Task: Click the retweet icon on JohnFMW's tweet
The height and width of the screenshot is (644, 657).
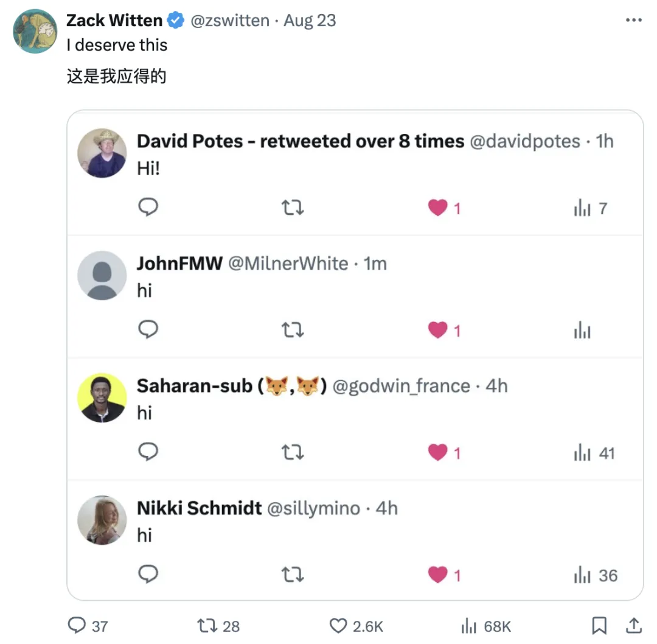Action: click(x=293, y=330)
